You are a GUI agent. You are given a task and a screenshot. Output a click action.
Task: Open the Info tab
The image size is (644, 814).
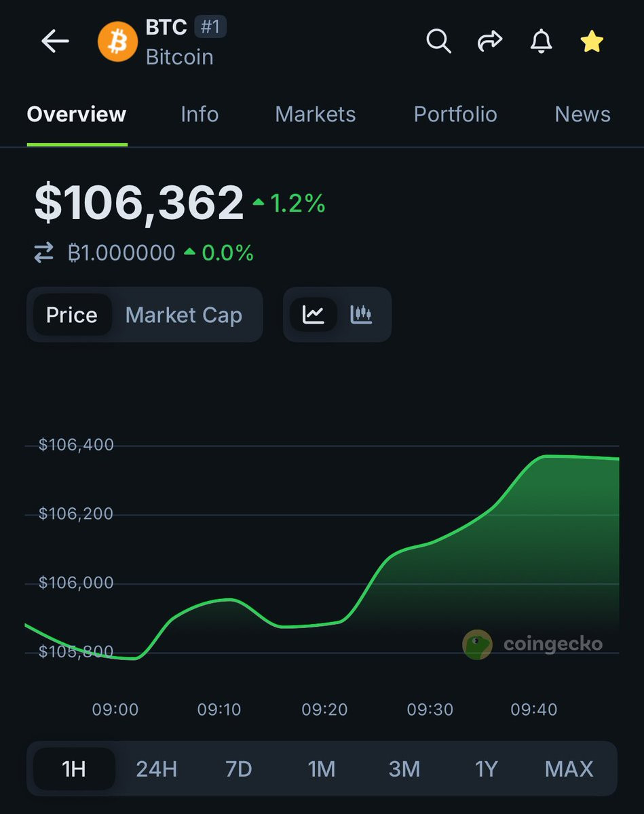click(x=200, y=114)
